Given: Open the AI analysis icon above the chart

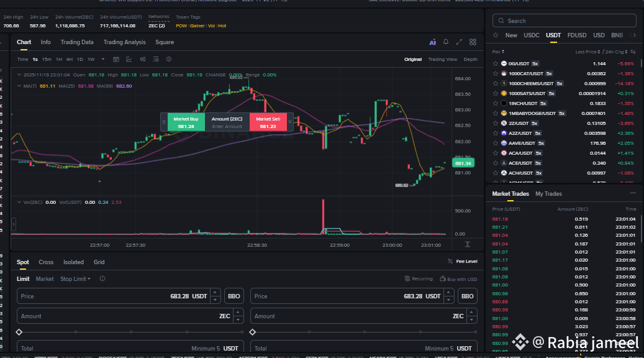Looking at the screenshot, I should 432,42.
